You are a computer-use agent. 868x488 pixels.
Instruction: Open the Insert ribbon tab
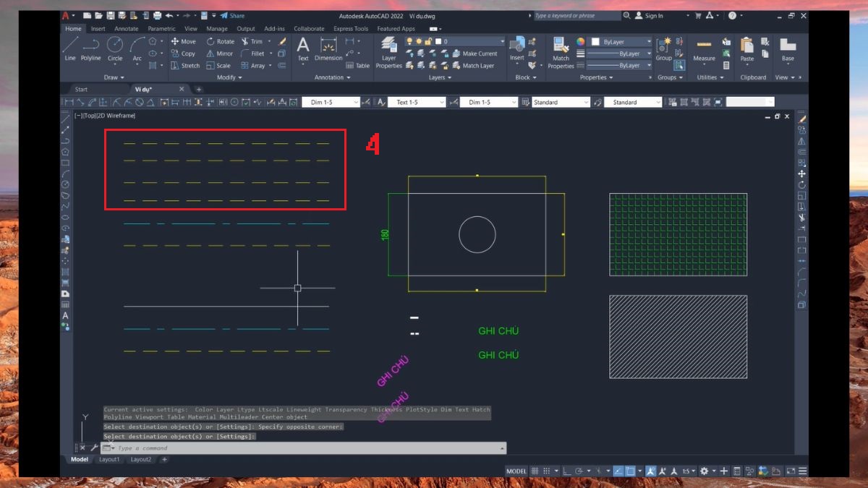tap(98, 29)
